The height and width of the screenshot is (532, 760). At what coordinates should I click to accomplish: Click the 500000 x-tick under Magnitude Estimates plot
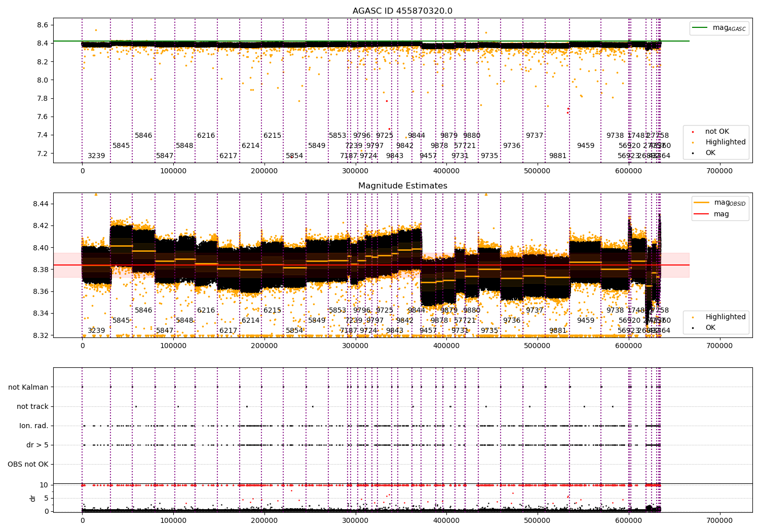coord(537,346)
